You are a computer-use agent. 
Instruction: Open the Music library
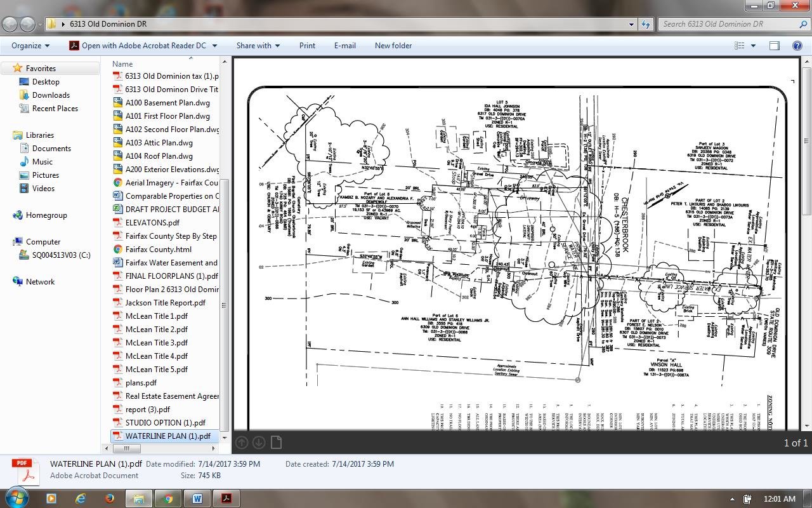coord(43,162)
